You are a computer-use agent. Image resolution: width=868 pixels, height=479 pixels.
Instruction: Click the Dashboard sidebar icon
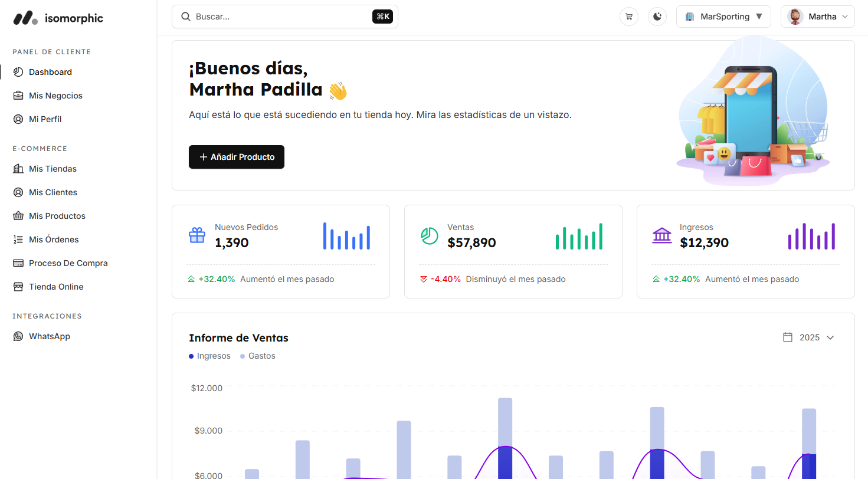pyautogui.click(x=18, y=72)
